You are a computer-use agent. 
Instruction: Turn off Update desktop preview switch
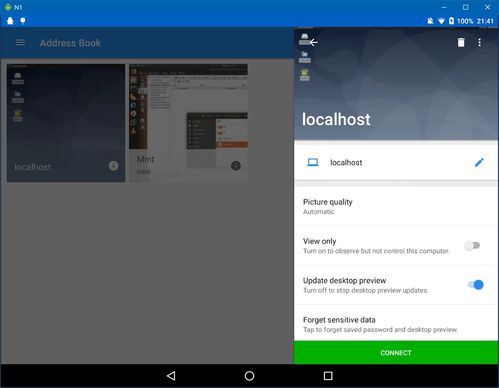pyautogui.click(x=476, y=285)
